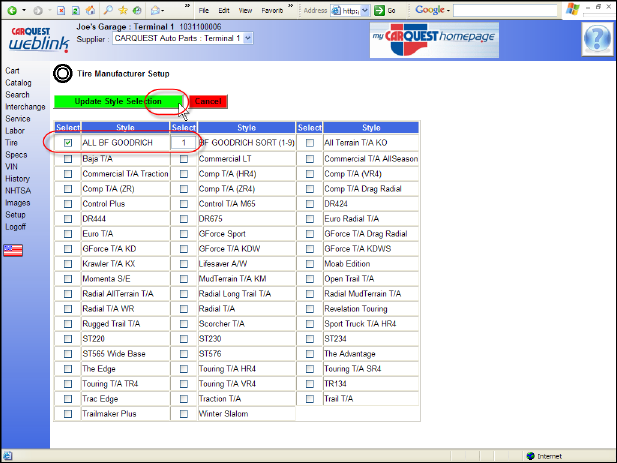
Task: Open the Favorites menu
Action: [272, 11]
